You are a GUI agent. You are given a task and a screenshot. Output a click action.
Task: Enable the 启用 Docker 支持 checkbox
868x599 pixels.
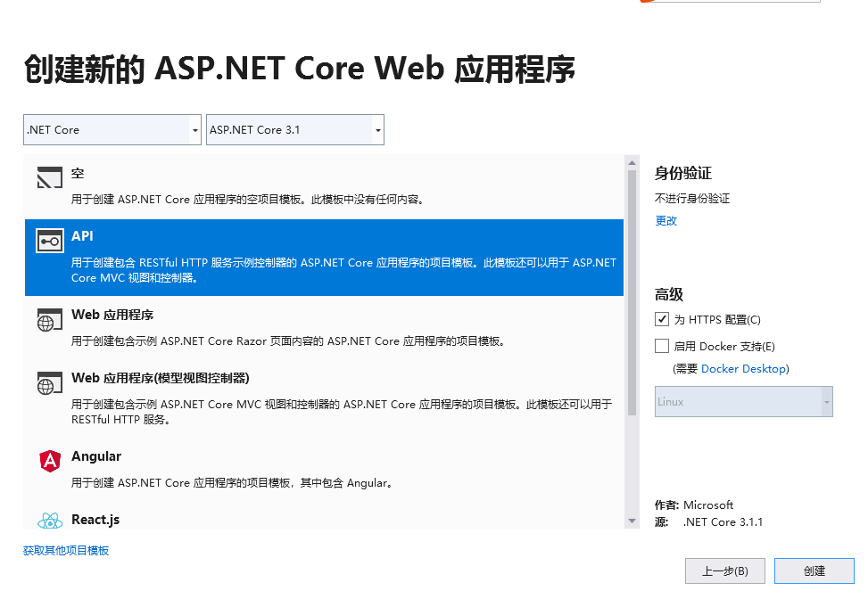tap(662, 346)
